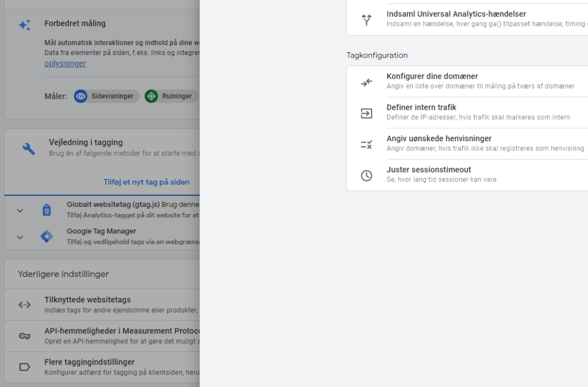Click the Definer intern trafik icon

click(x=366, y=113)
